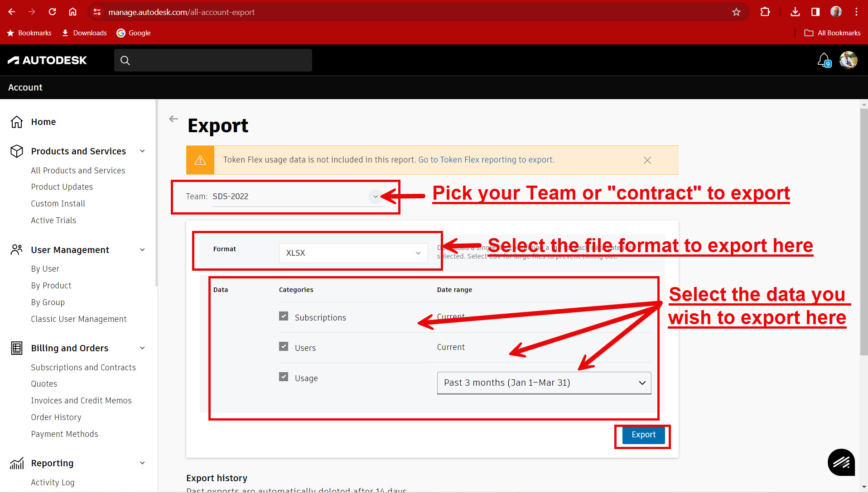The image size is (868, 493).
Task: Bookmark this page with the star icon
Action: [x=736, y=12]
